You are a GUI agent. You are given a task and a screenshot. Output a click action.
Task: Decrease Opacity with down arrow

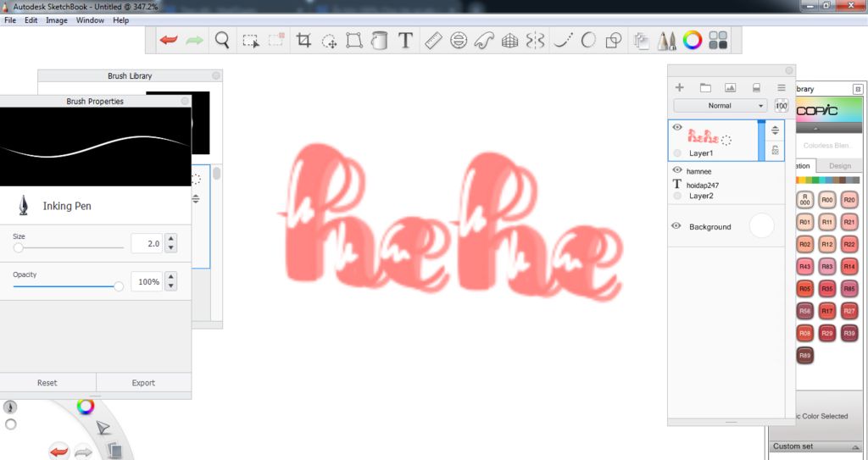pos(171,286)
